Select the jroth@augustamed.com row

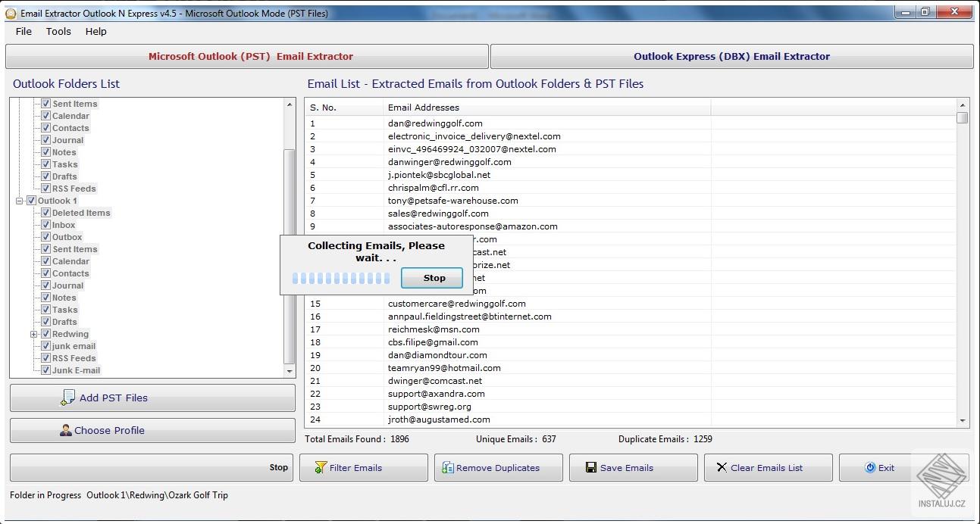631,420
